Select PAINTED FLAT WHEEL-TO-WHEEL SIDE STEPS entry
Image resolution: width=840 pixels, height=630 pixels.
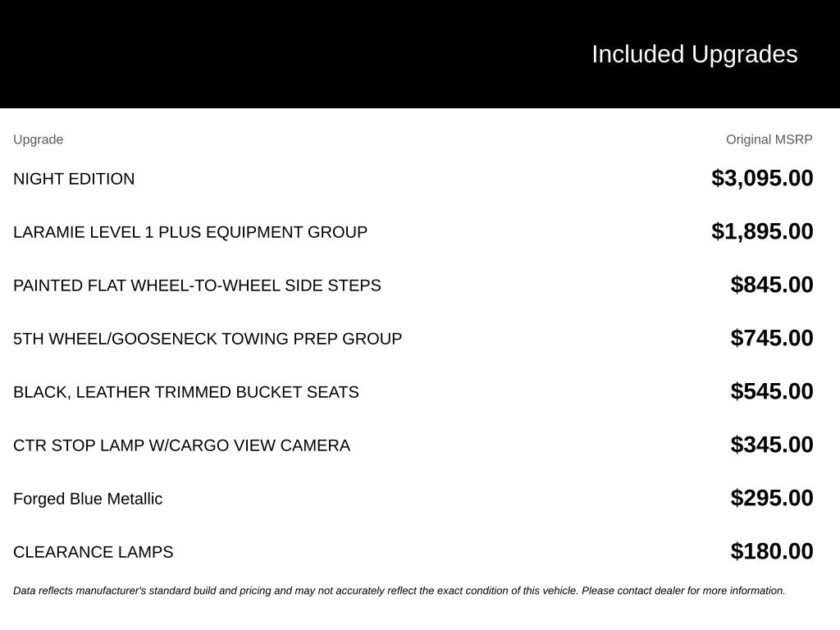point(197,285)
